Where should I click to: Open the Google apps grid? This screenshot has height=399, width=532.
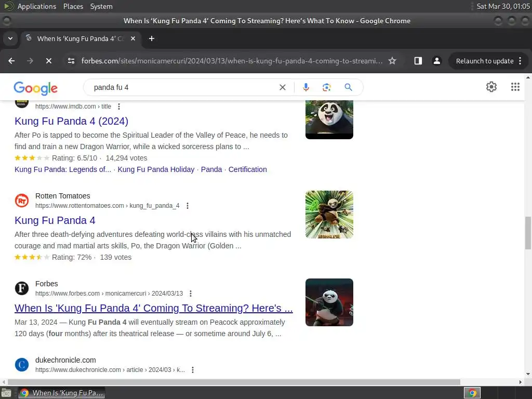click(515, 87)
